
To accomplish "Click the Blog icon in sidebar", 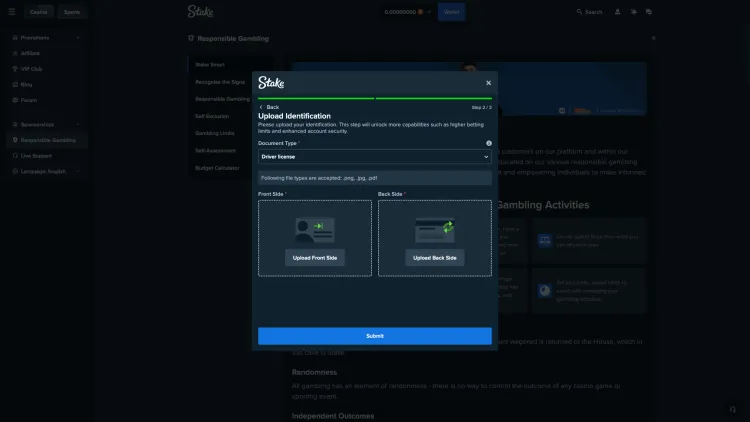I will (x=15, y=84).
